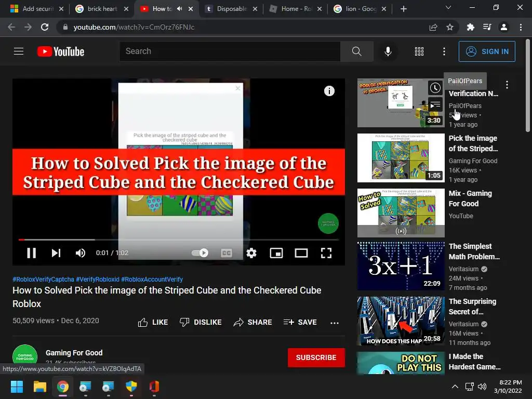Open 3x+1 Simplest Math Problem thumbnail
Screen dimensions: 532x399
(401, 266)
